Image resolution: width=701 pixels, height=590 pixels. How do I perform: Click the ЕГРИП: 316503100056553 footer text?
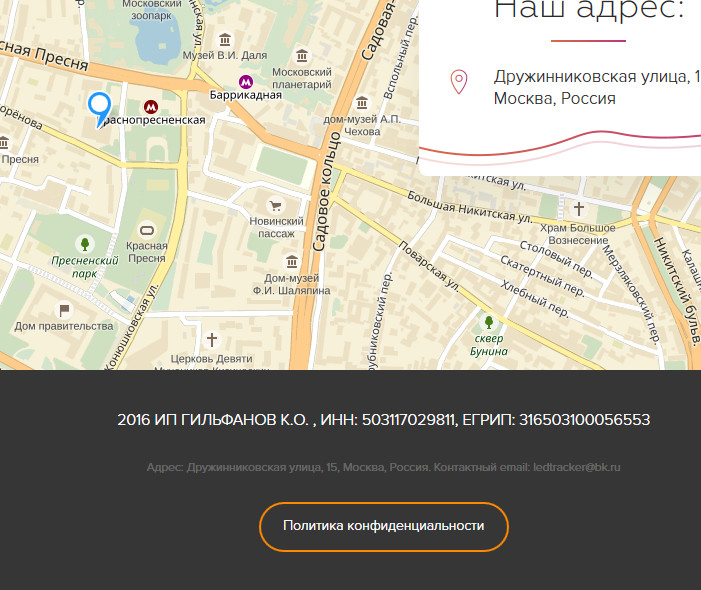tap(556, 420)
